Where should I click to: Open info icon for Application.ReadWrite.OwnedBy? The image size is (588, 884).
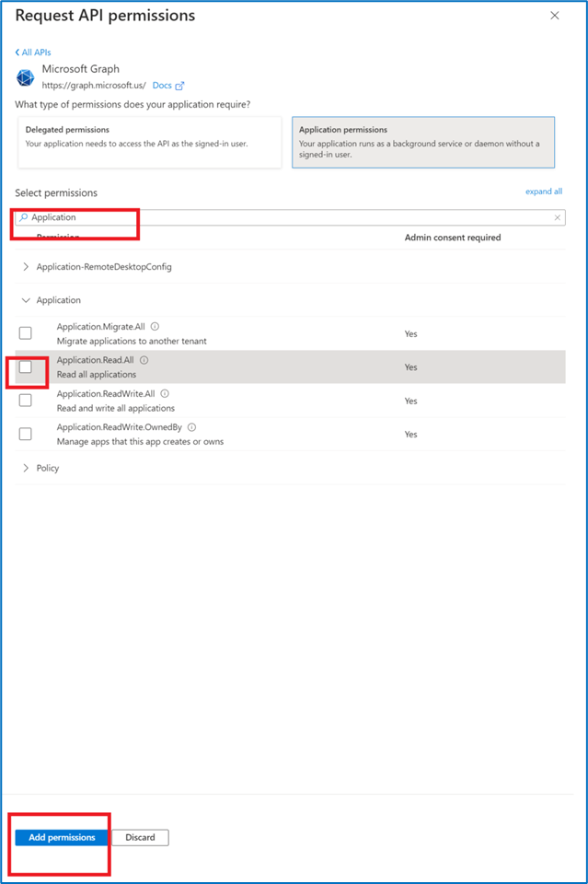191,427
